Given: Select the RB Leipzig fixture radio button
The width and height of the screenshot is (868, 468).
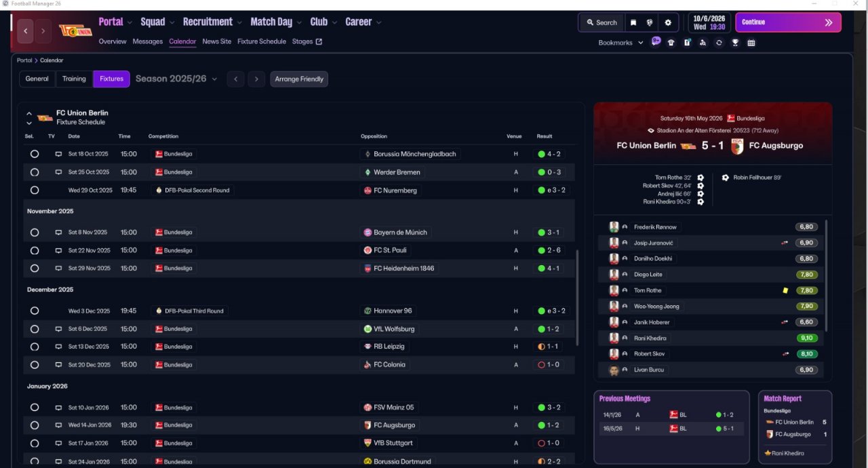Looking at the screenshot, I should coord(35,347).
